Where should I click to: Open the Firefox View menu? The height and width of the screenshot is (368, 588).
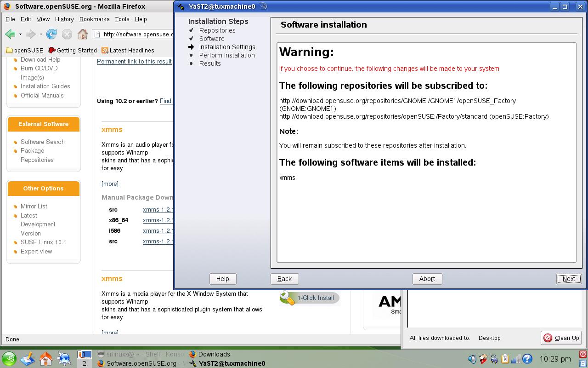click(x=43, y=19)
